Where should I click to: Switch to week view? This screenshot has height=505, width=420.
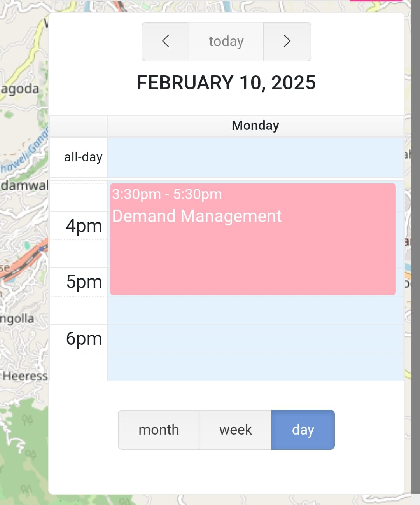(x=235, y=430)
